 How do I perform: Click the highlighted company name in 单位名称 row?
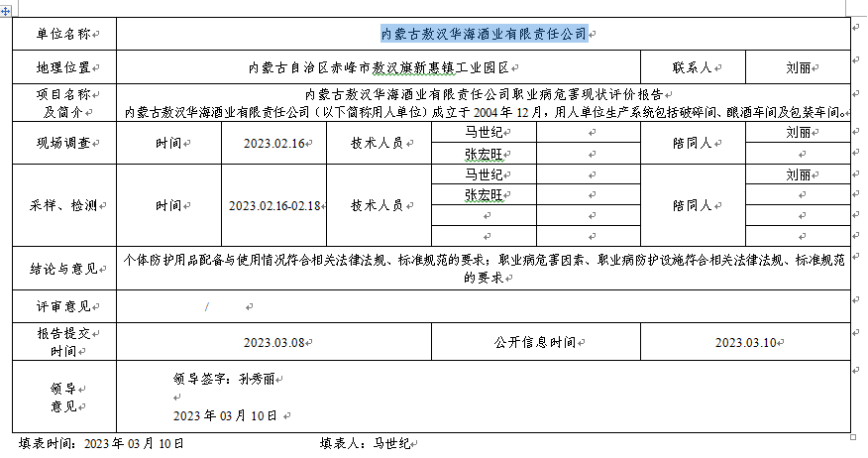(484, 34)
